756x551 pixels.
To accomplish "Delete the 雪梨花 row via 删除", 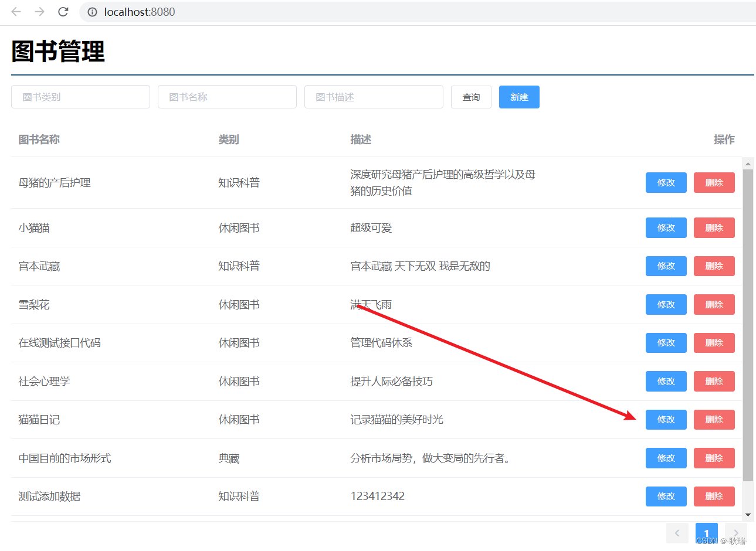I will tap(714, 304).
